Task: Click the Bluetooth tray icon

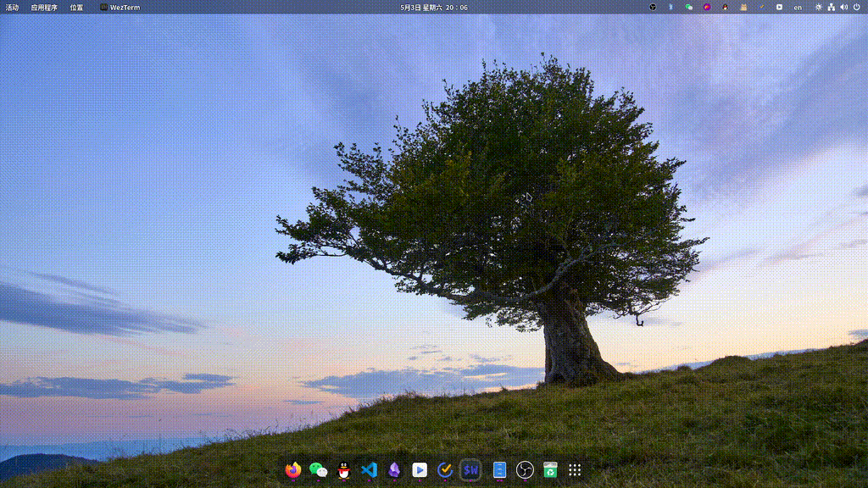Action: [x=670, y=7]
